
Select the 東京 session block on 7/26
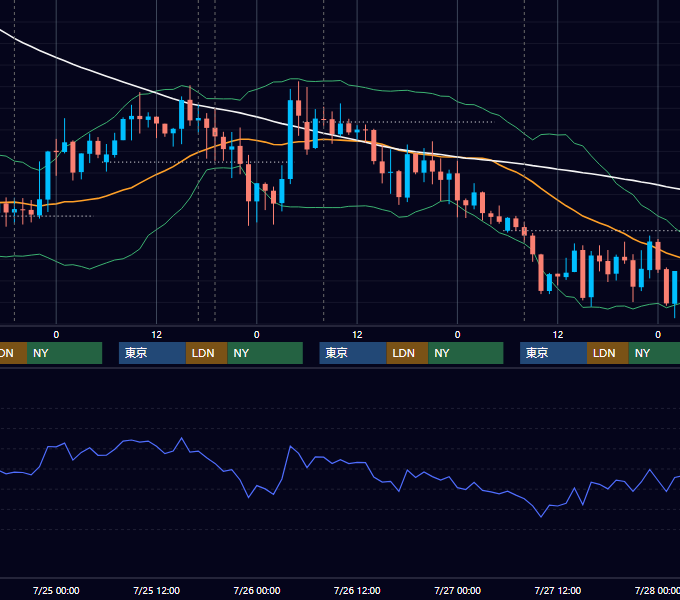click(x=353, y=353)
